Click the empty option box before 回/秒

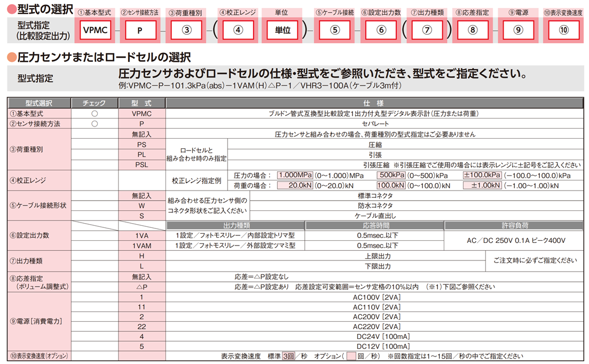[x=351, y=356]
